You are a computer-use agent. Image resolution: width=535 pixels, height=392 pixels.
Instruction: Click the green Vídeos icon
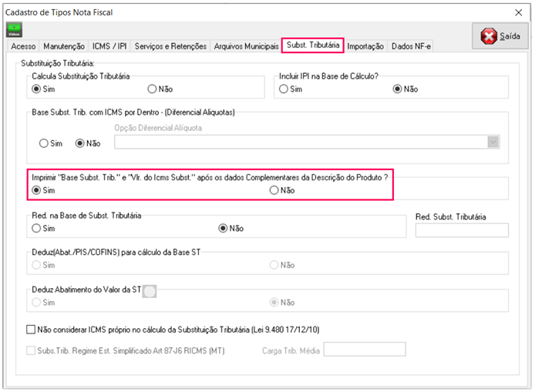tap(14, 30)
